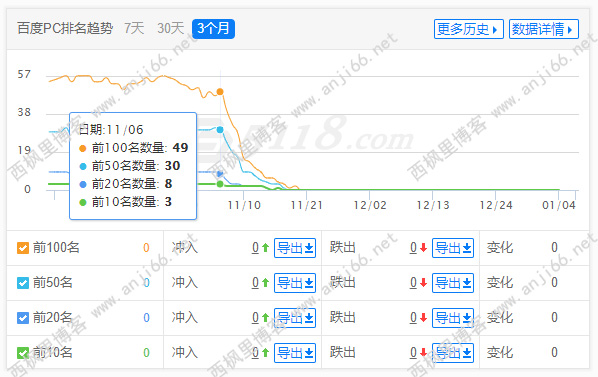Switch the trend chart to 7天

(x=134, y=29)
